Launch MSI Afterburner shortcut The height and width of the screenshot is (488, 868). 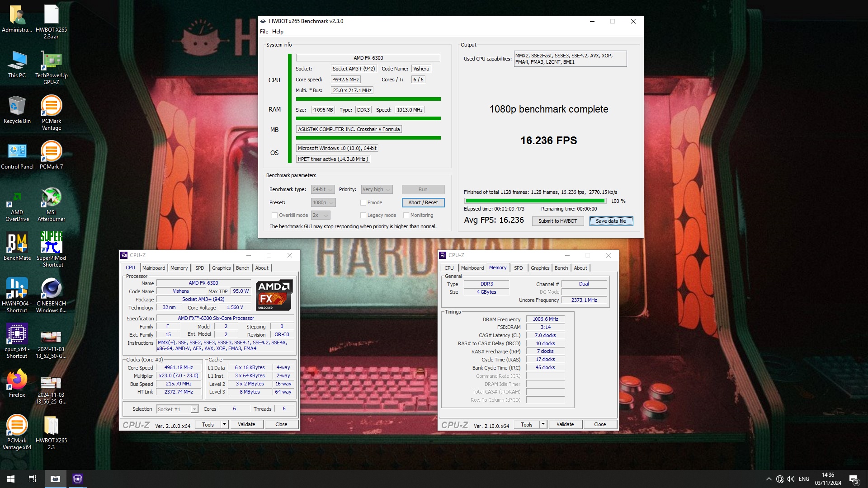tap(51, 205)
